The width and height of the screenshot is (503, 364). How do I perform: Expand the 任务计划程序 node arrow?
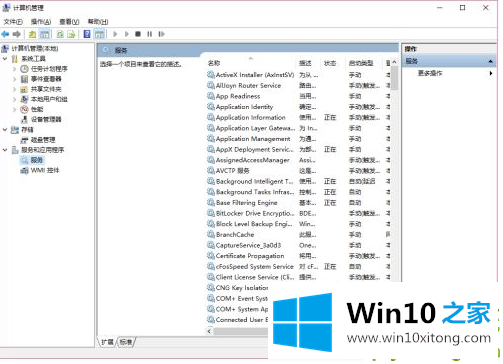14,69
